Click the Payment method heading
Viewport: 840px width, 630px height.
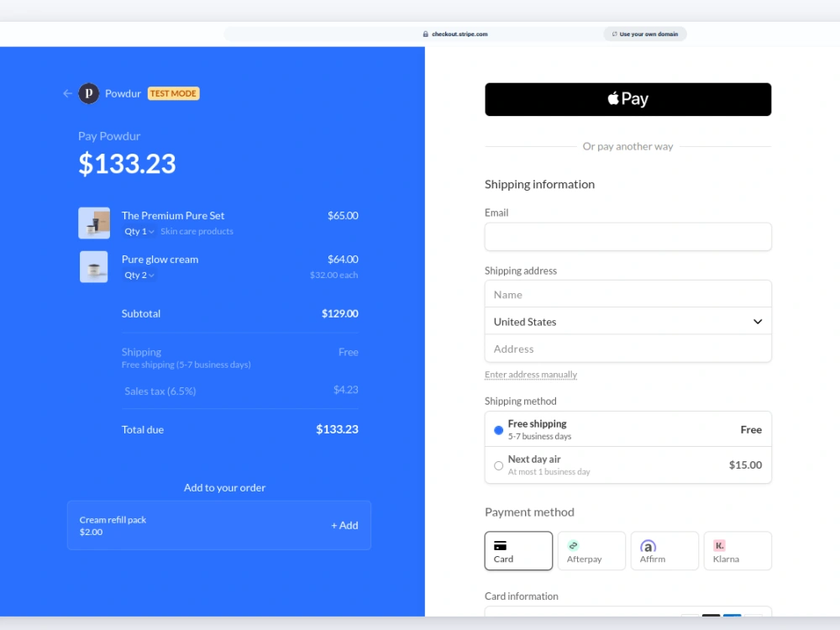point(529,512)
